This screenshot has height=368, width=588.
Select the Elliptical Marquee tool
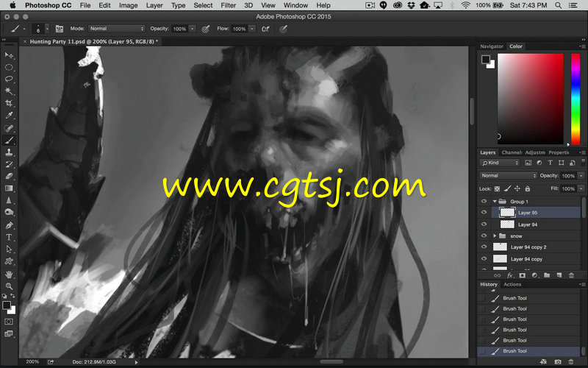point(9,67)
